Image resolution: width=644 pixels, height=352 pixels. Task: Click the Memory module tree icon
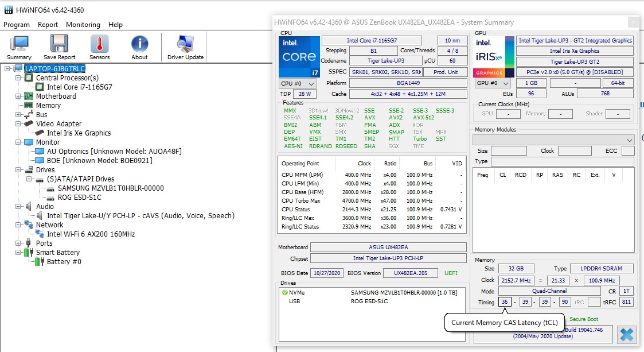pyautogui.click(x=29, y=105)
